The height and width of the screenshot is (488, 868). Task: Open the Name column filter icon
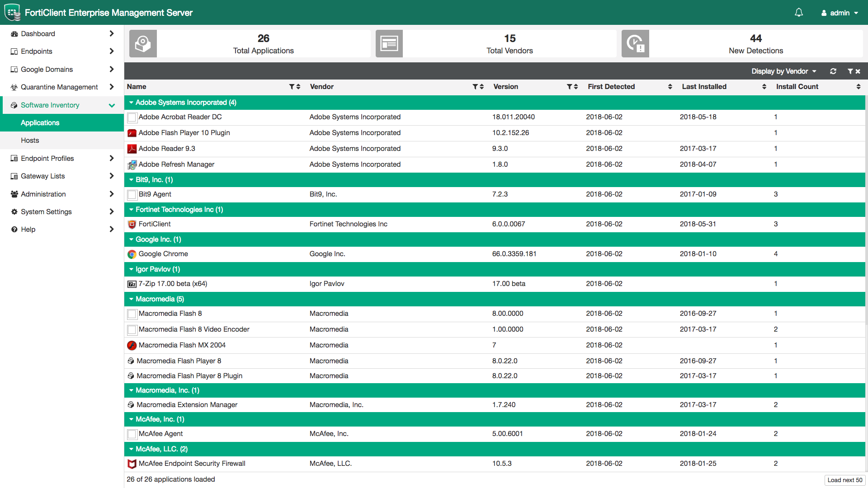pyautogui.click(x=292, y=86)
